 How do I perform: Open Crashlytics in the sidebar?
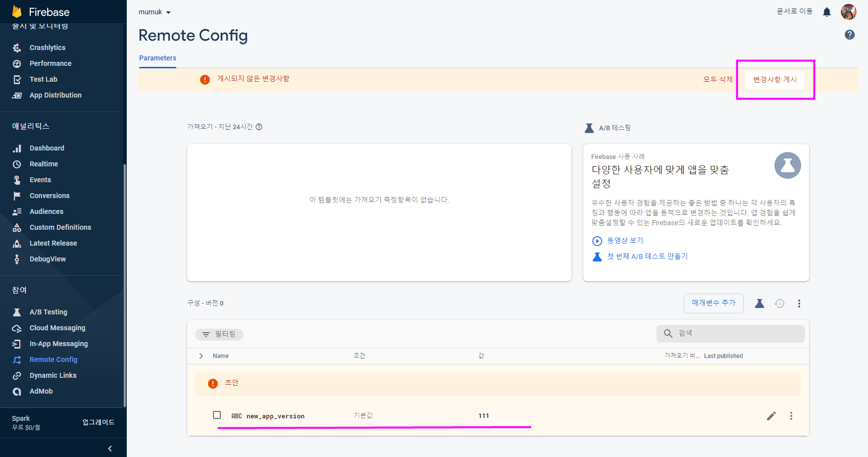pos(48,48)
